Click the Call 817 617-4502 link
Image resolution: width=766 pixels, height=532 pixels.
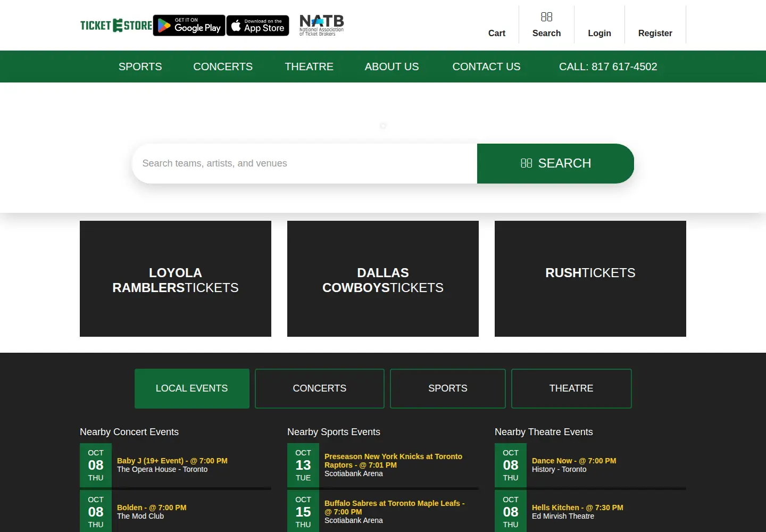(x=608, y=66)
